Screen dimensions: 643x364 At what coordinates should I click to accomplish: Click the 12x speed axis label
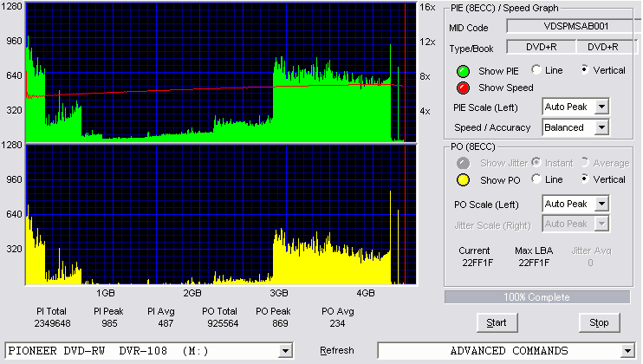pos(427,42)
